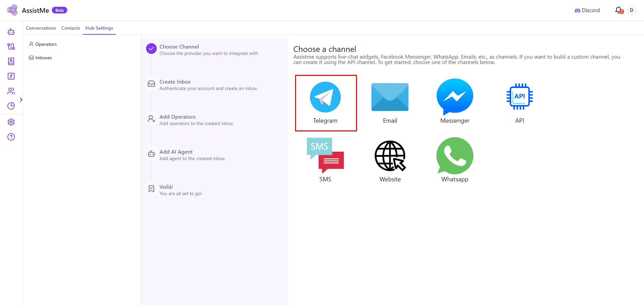Click the 'Create Inbox' step title

coord(175,82)
